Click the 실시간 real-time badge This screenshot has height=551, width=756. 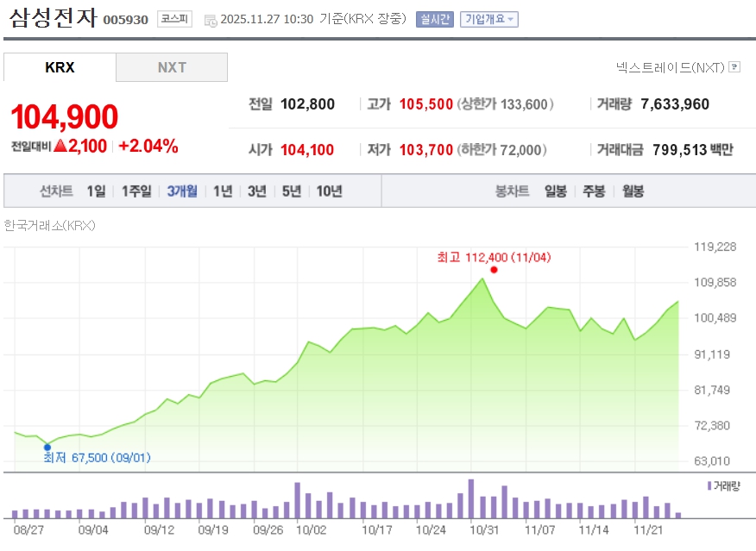[x=434, y=19]
